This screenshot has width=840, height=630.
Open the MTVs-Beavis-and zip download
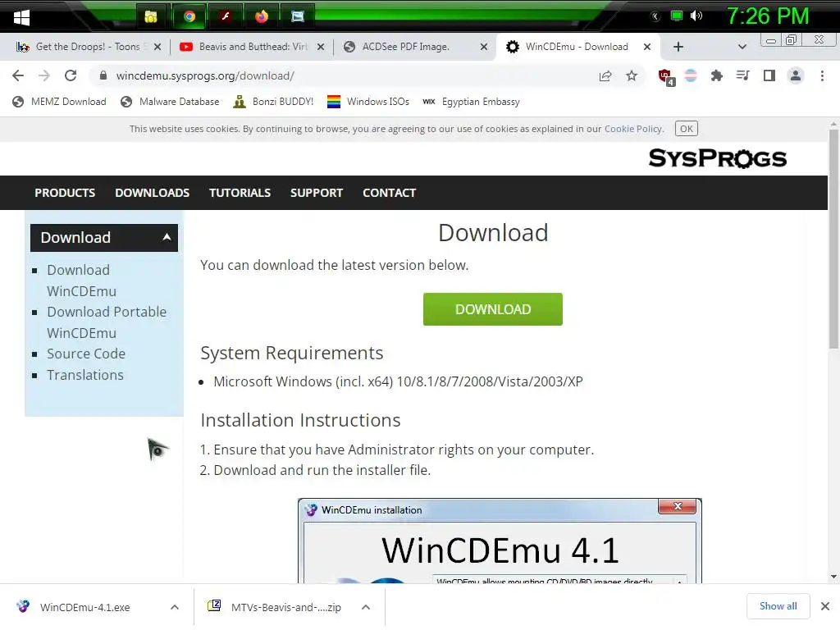click(x=285, y=607)
